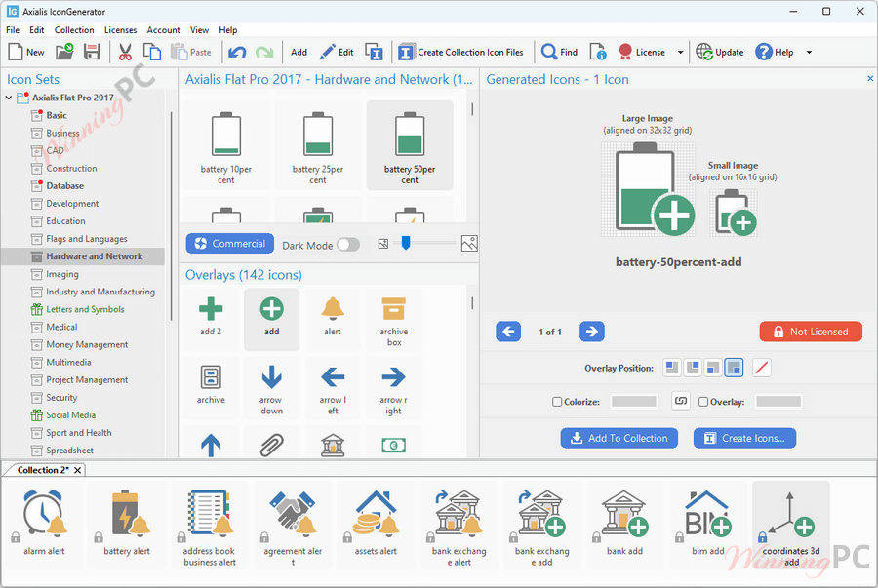Set overlay position to bottom-right

point(734,368)
